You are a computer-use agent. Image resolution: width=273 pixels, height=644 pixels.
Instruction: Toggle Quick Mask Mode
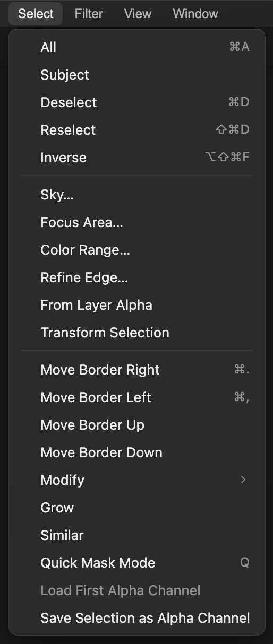click(x=137, y=563)
